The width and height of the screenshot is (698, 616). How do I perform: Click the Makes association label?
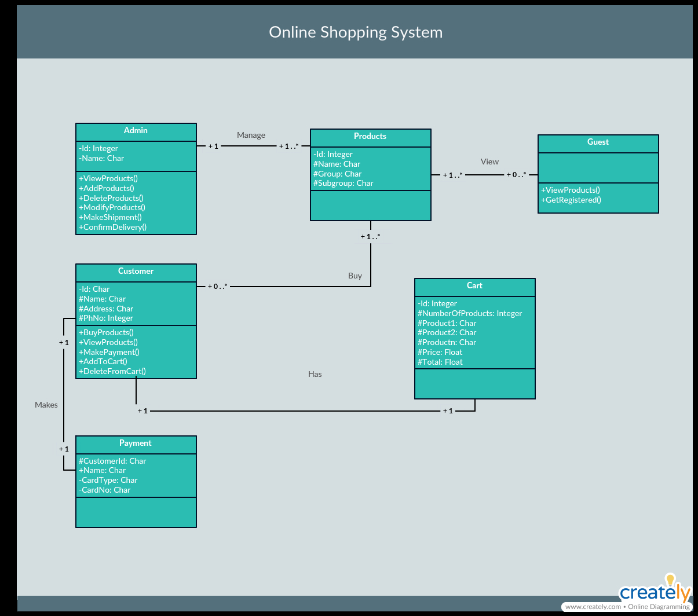coord(46,405)
